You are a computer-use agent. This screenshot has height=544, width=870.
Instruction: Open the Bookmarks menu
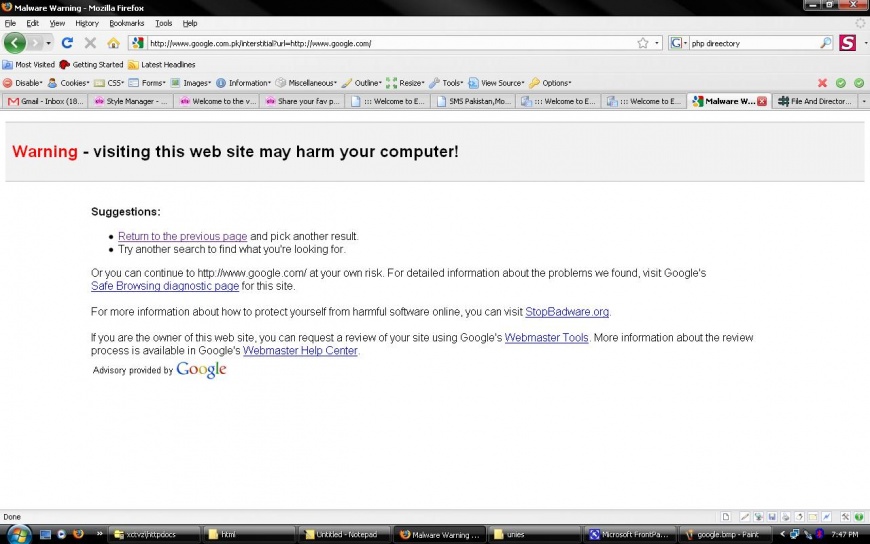126,23
